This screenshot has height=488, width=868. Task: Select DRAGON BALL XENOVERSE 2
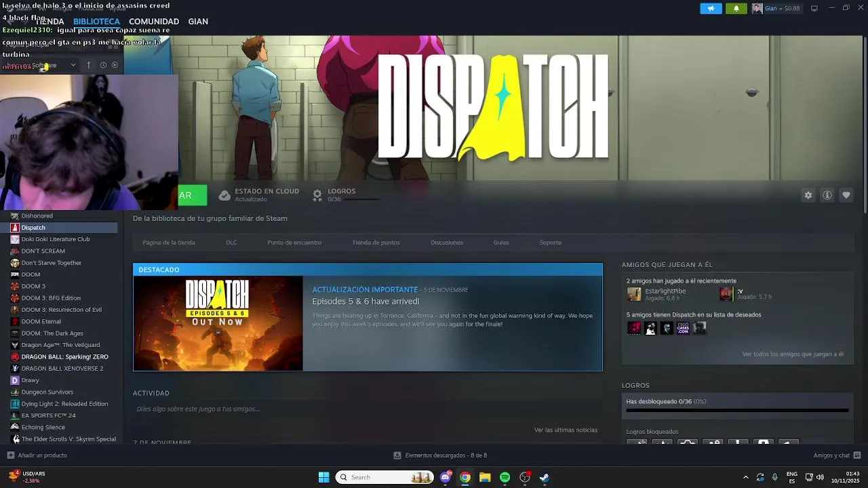click(61, 369)
